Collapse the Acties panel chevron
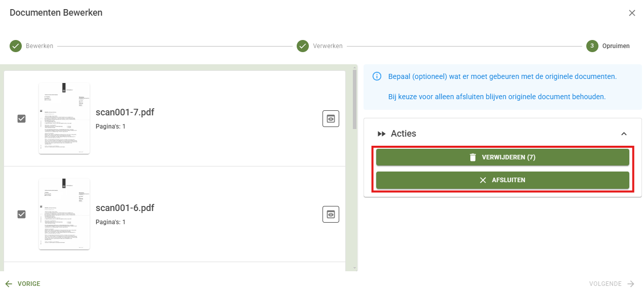Image resolution: width=644 pixels, height=294 pixels. pyautogui.click(x=624, y=134)
